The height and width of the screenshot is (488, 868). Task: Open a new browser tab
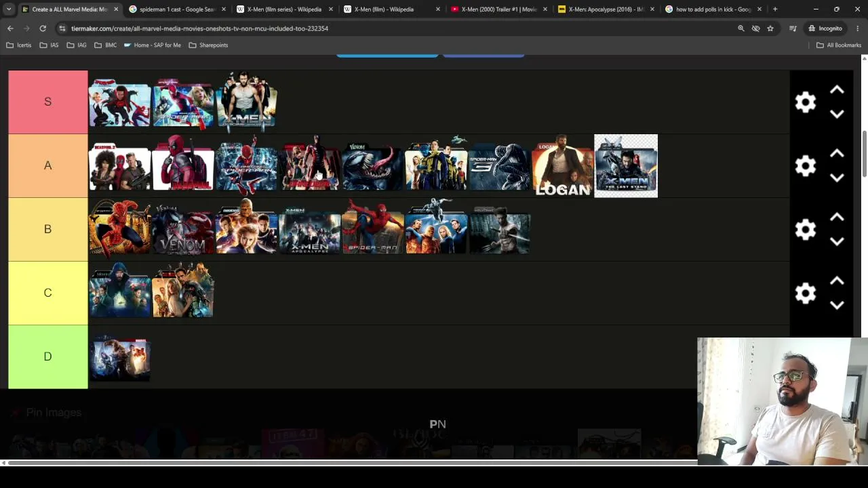click(x=775, y=9)
